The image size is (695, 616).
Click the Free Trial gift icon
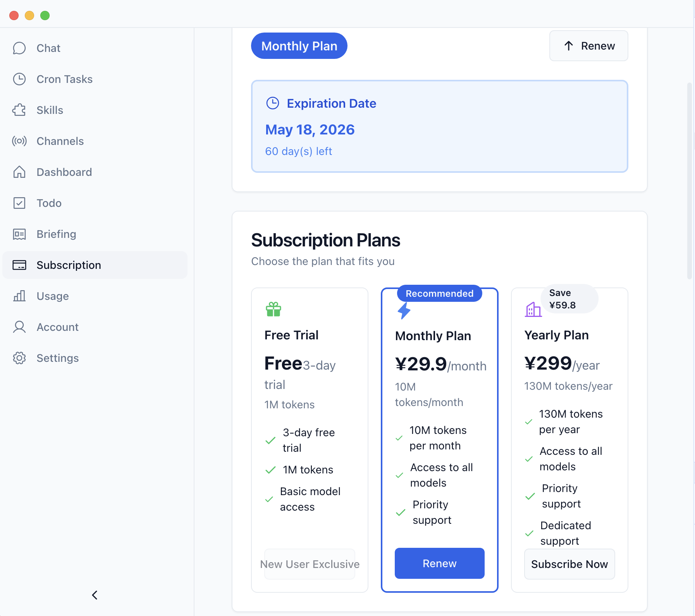tap(274, 309)
